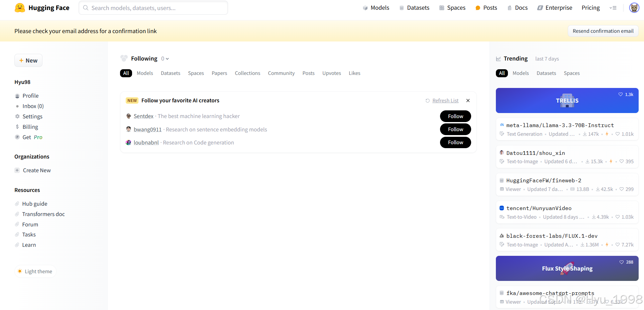Open bwang0911 profile link
The height and width of the screenshot is (310, 644).
click(x=147, y=129)
